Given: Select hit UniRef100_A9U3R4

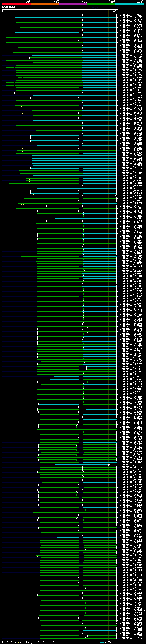Looking at the screenshot, I should pos(131,143).
